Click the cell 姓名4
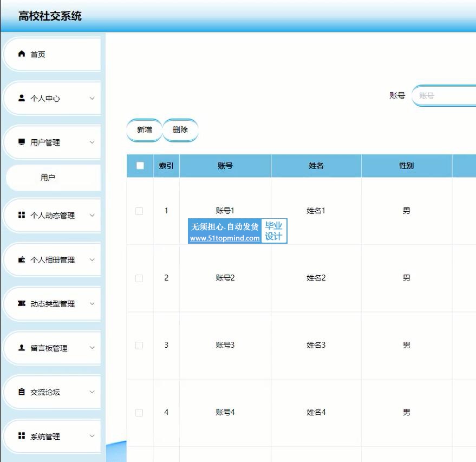The image size is (476, 462). (x=316, y=412)
